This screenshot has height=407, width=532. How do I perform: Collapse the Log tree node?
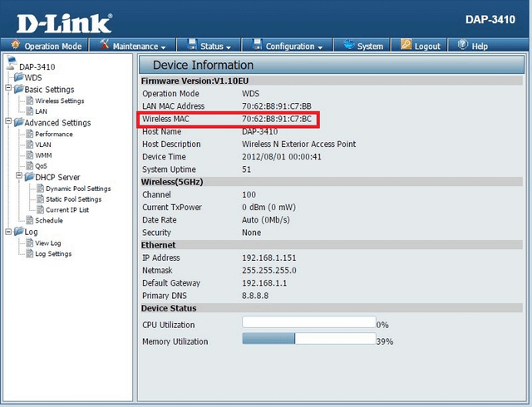(7, 232)
